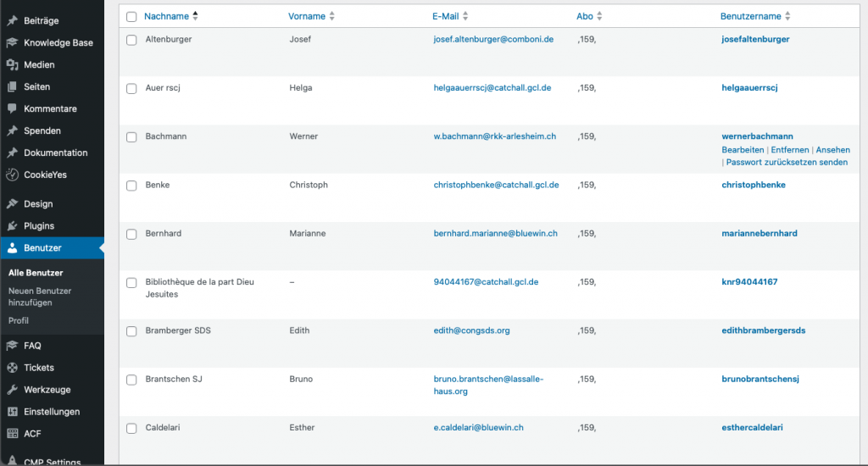Go to Profil in Benutzer submenu
The width and height of the screenshot is (868, 466).
tap(19, 320)
